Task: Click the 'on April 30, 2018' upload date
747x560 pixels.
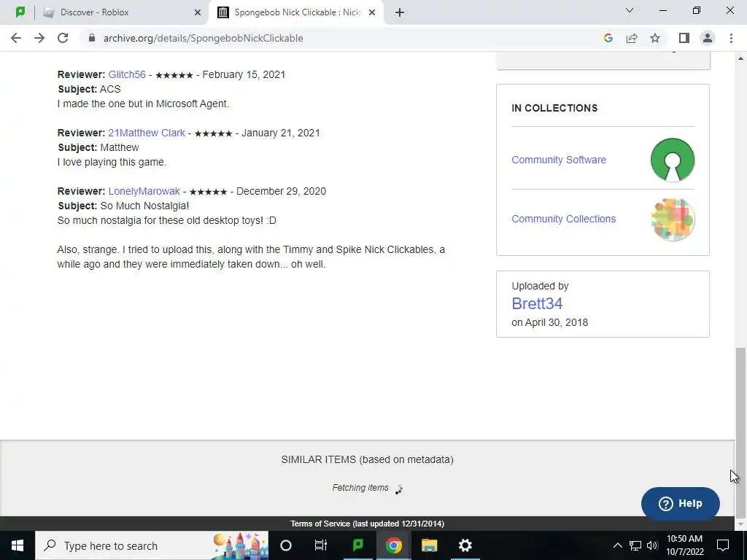Action: coord(550,323)
